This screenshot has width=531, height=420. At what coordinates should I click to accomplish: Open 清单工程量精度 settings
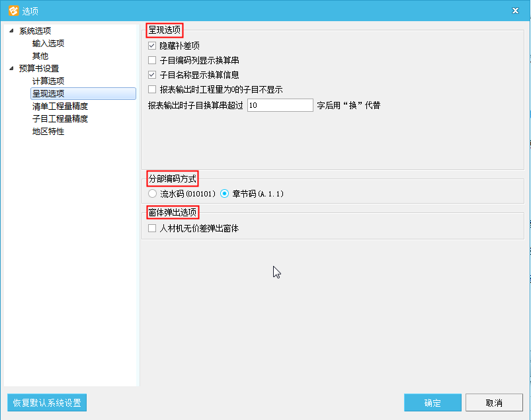60,106
